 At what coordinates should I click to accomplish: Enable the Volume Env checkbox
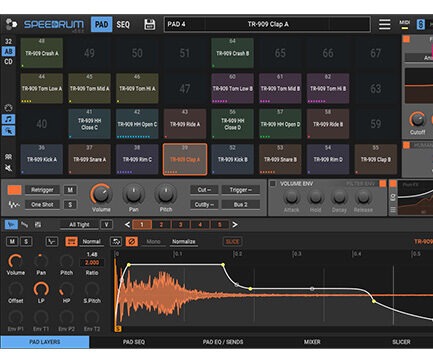coord(273,184)
